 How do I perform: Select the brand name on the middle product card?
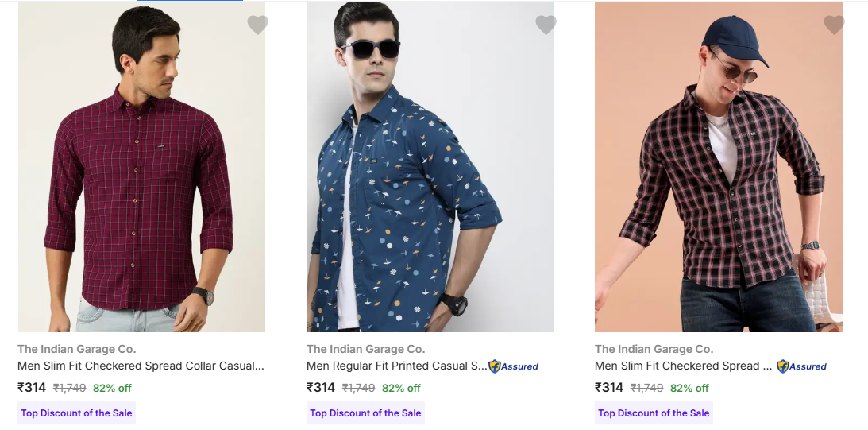[x=365, y=349]
